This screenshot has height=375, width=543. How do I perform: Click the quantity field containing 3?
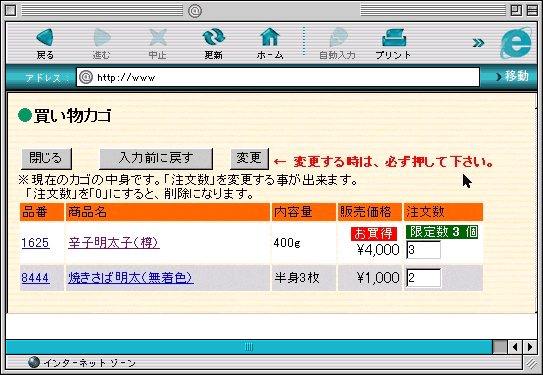424,250
